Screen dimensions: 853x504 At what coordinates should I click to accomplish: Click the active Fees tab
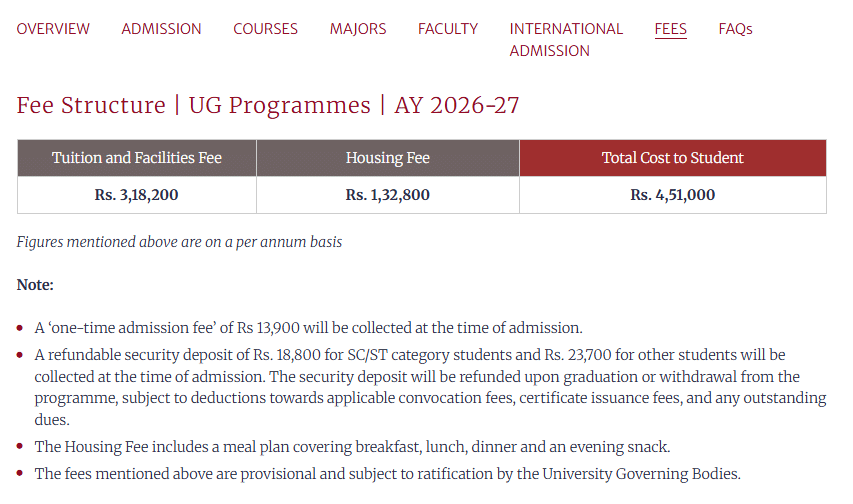(x=670, y=29)
